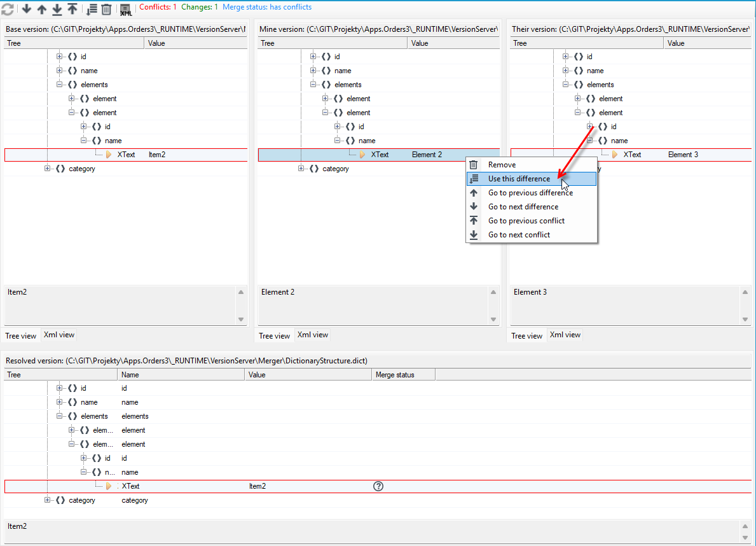
Task: Select Use this difference in context menu
Action: (532, 179)
